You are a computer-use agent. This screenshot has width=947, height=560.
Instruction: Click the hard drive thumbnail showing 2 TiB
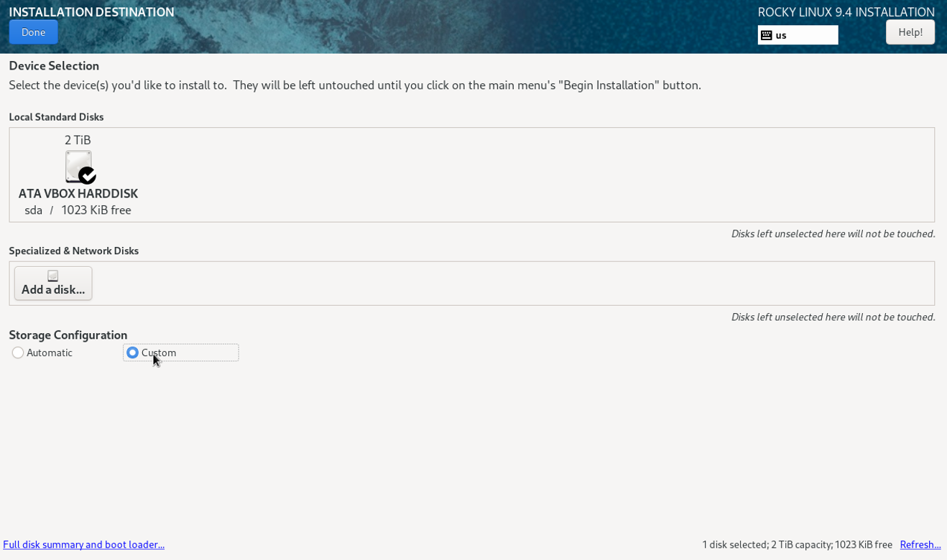point(78,166)
